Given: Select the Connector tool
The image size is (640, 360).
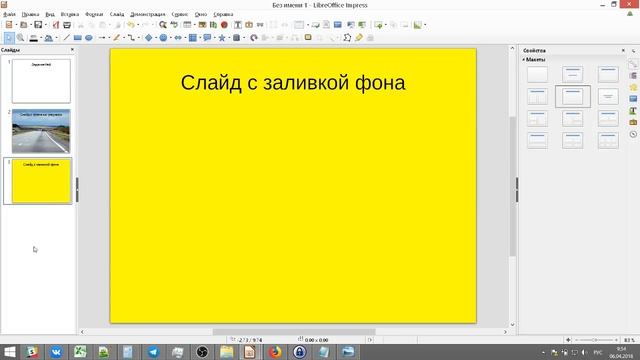Looking at the screenshot, I should (x=131, y=38).
